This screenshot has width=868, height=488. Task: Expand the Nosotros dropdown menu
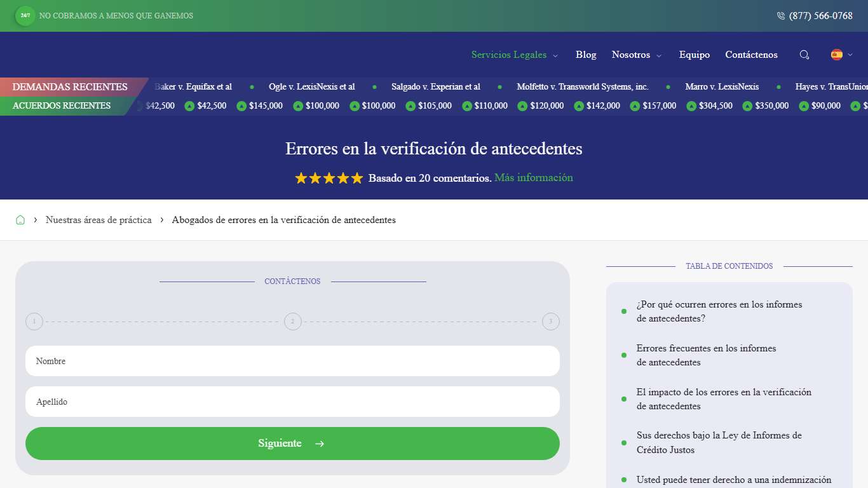click(632, 55)
